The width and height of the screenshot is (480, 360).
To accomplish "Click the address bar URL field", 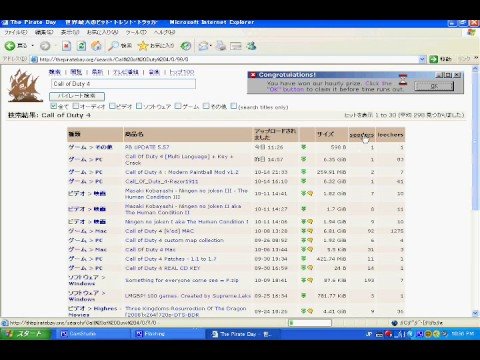I will pyautogui.click(x=224, y=59).
